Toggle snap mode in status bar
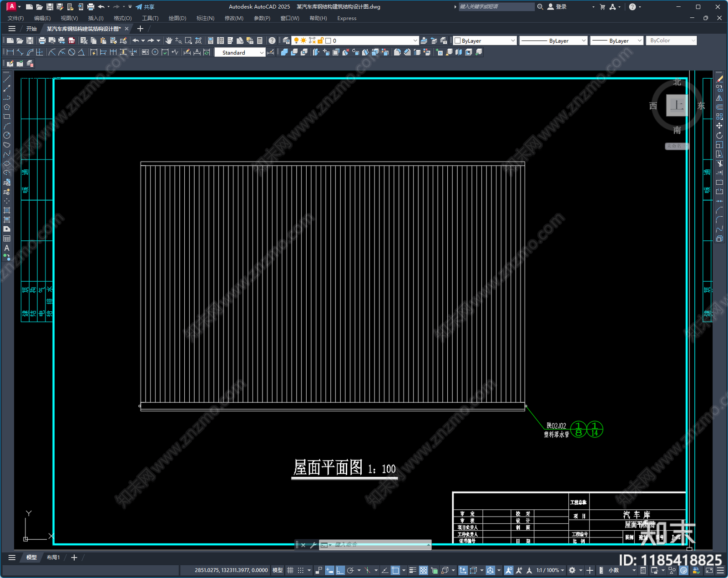The height and width of the screenshot is (578, 728). pyautogui.click(x=301, y=570)
